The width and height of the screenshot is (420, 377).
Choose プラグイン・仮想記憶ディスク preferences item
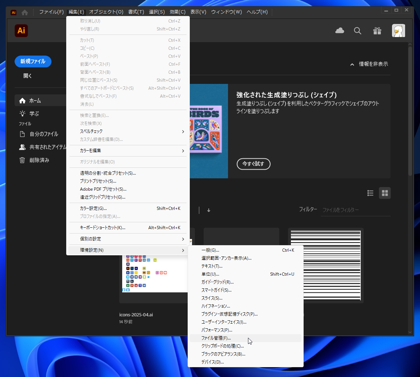[x=246, y=314]
